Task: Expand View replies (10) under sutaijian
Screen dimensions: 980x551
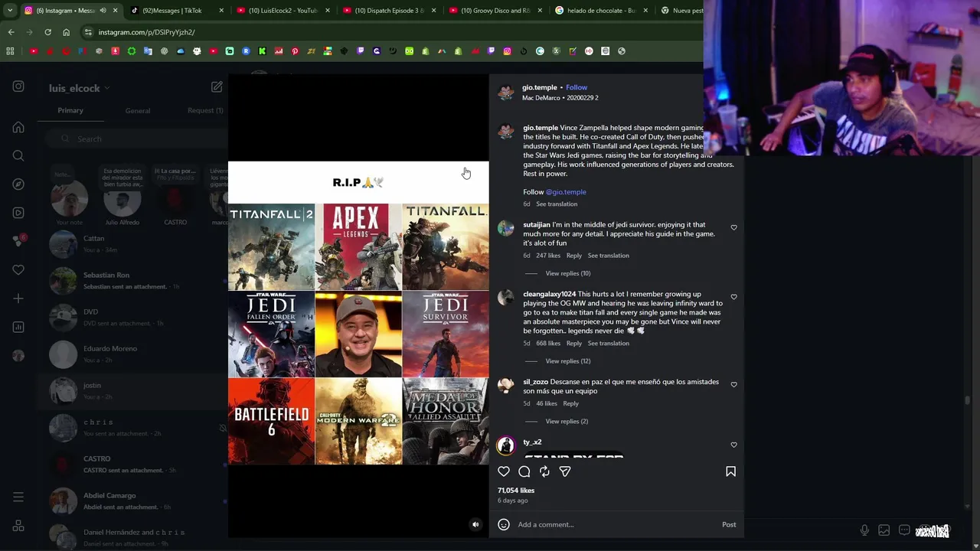Action: point(567,273)
